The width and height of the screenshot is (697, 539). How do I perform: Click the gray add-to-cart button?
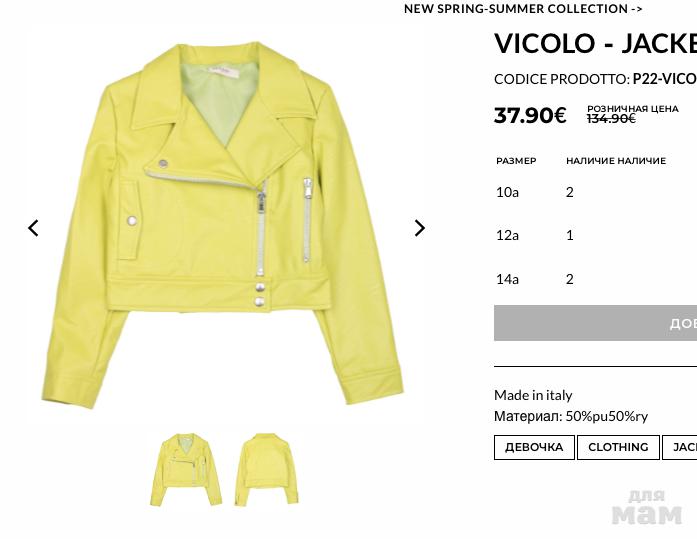[x=595, y=323]
